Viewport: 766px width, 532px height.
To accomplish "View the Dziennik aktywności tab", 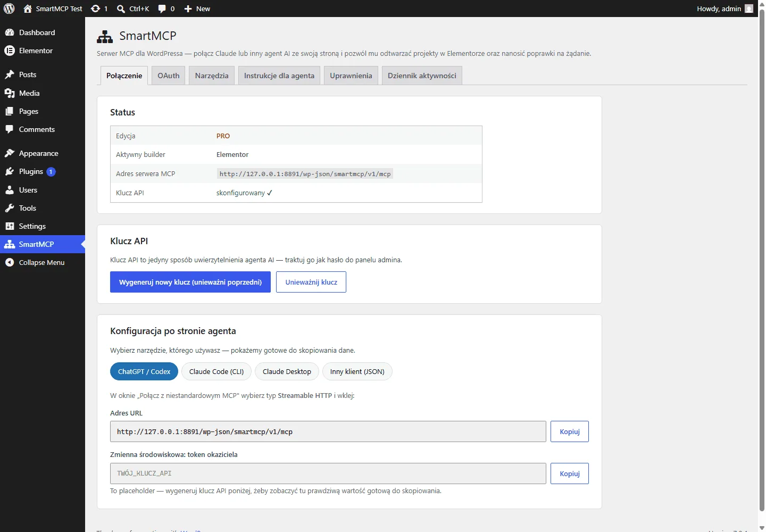I will point(422,76).
